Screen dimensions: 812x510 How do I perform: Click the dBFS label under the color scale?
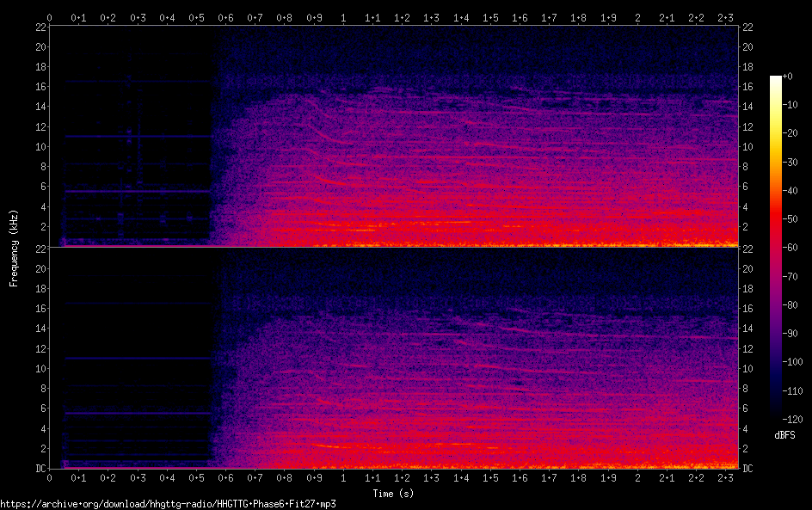point(784,435)
